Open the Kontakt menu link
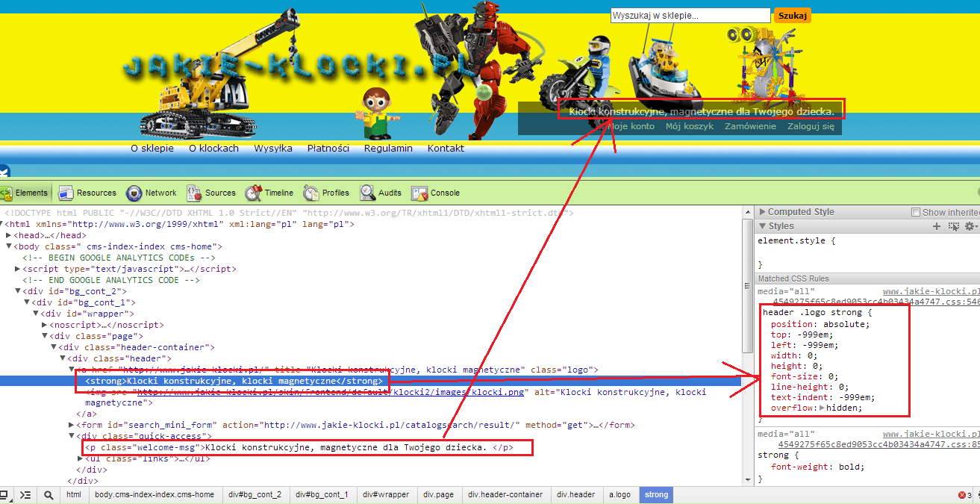The width and height of the screenshot is (980, 504). (446, 148)
